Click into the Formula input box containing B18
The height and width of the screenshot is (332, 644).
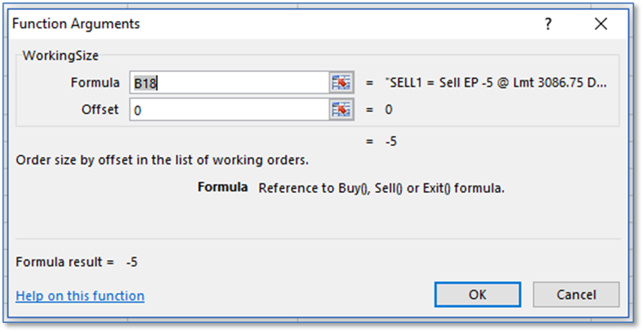[228, 83]
